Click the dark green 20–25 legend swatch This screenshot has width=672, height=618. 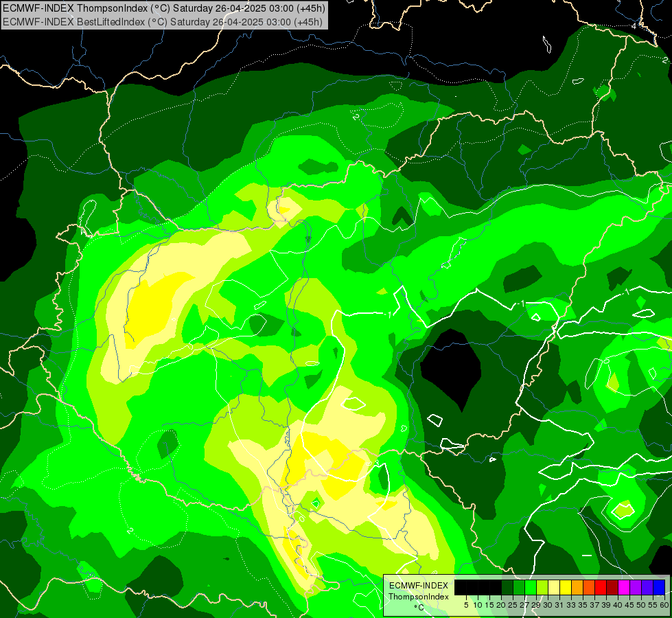pos(507,588)
